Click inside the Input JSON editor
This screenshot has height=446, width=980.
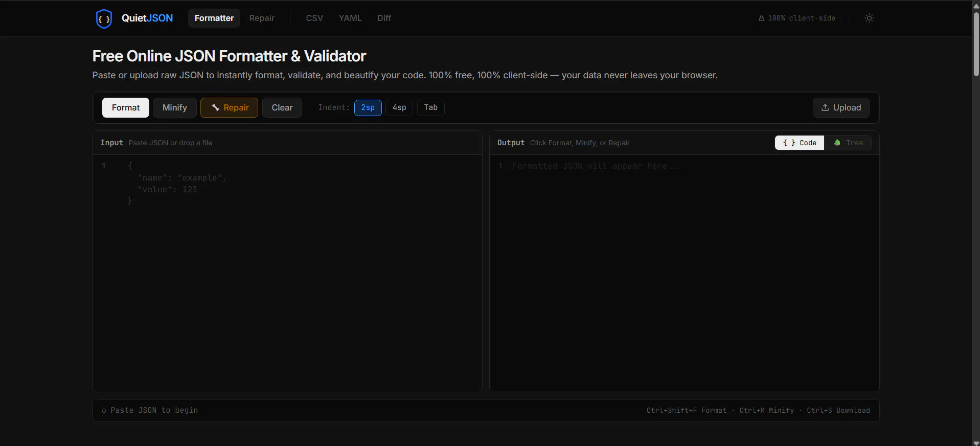[x=287, y=273]
